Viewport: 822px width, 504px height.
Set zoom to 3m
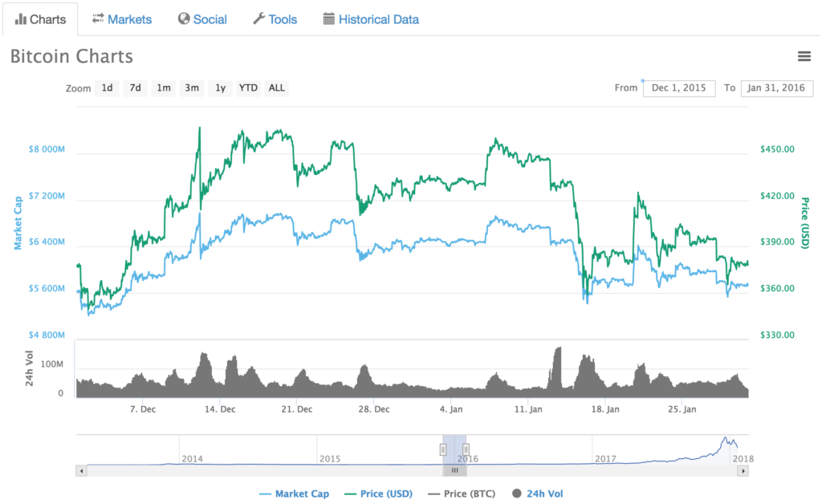(192, 88)
